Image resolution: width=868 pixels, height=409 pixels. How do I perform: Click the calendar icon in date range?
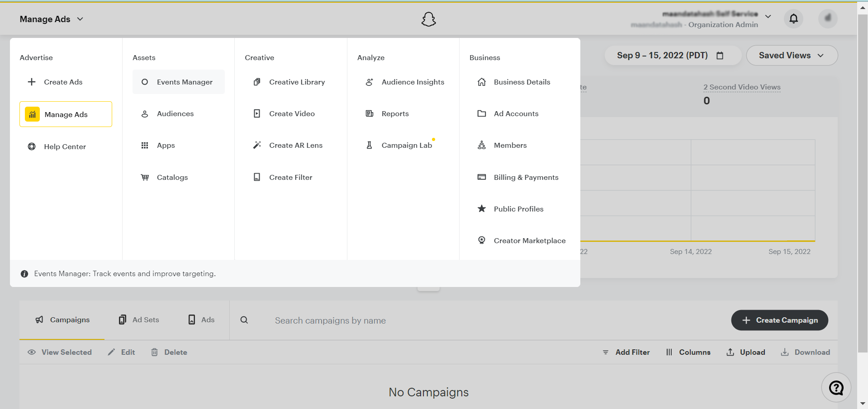720,56
